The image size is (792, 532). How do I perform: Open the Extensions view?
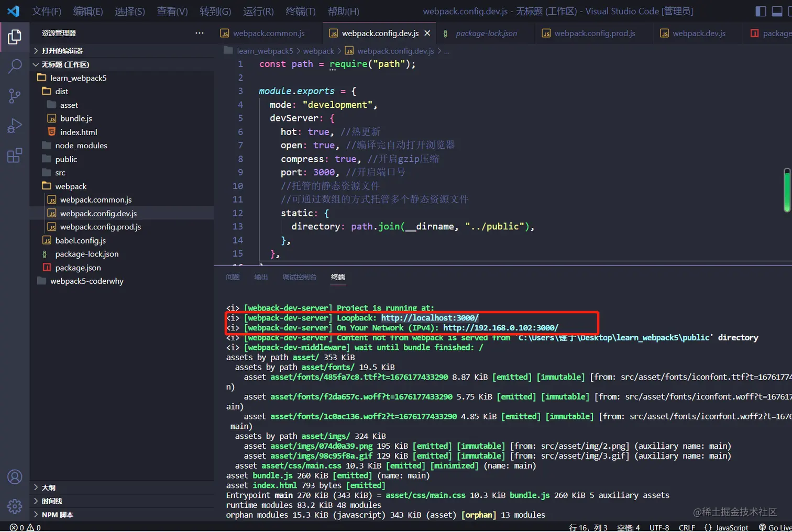click(15, 156)
